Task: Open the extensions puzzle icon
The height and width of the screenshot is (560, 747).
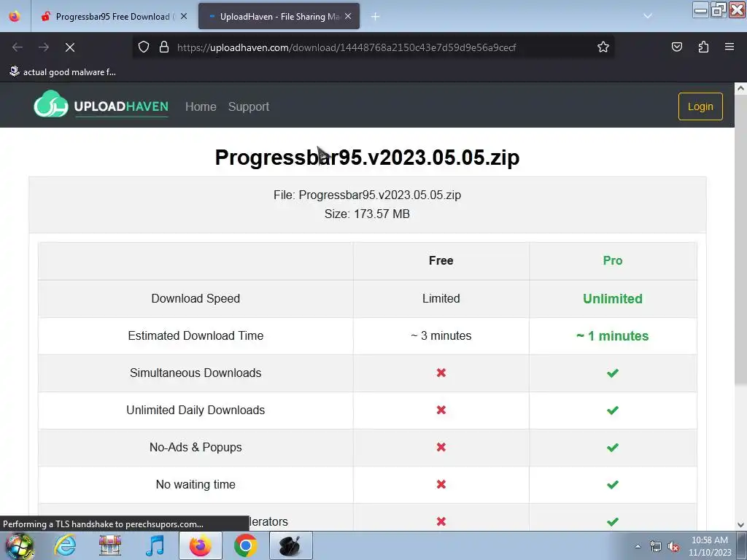Action: pyautogui.click(x=704, y=47)
